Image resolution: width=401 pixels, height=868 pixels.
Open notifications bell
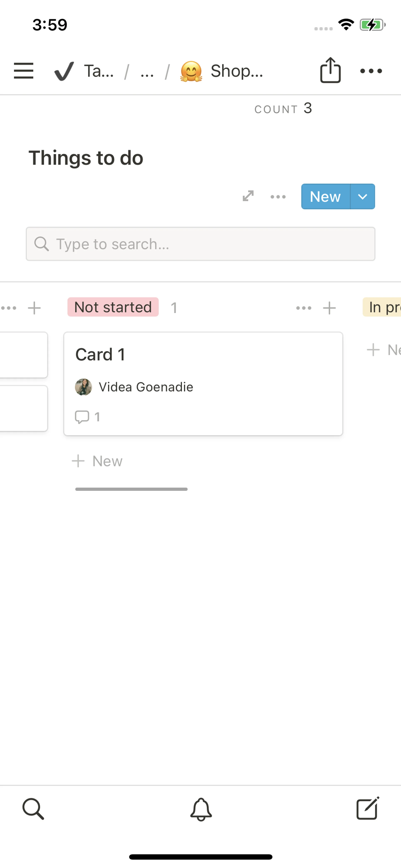201,809
